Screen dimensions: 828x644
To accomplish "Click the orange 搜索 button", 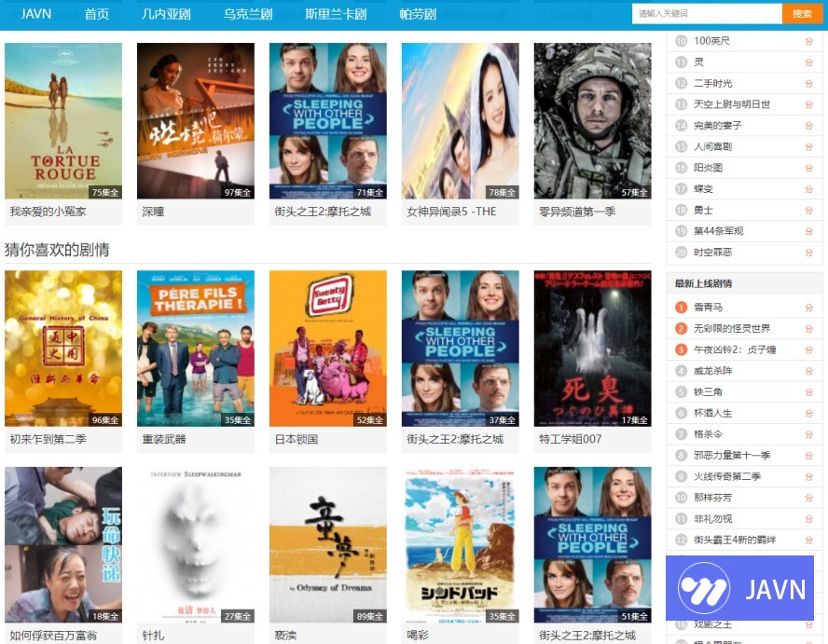I will [802, 14].
